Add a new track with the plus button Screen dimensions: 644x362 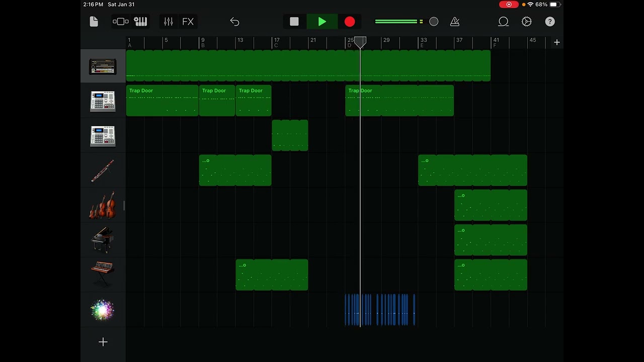(x=103, y=342)
